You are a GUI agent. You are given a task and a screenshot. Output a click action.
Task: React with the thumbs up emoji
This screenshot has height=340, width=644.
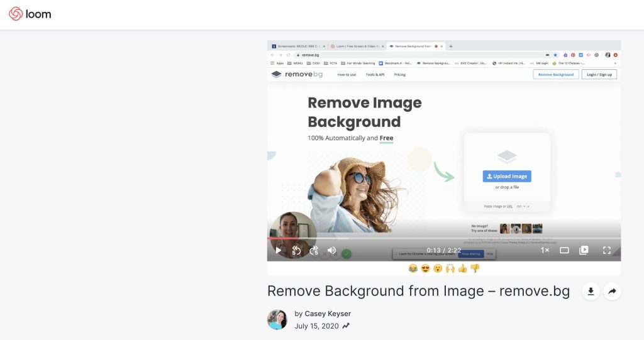coord(462,268)
